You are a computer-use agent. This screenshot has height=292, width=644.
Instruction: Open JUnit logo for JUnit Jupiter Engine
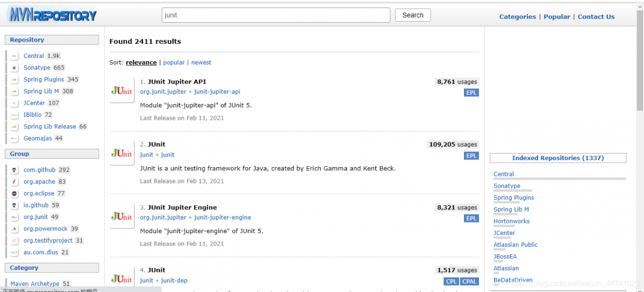pos(122,216)
